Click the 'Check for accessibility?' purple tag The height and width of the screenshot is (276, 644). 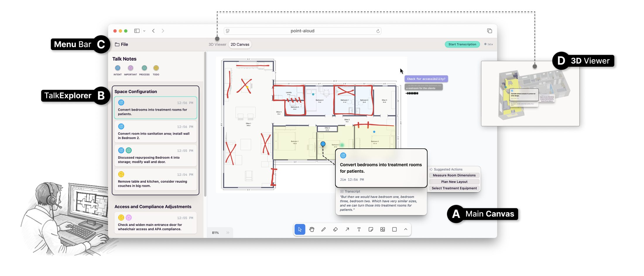coord(426,79)
